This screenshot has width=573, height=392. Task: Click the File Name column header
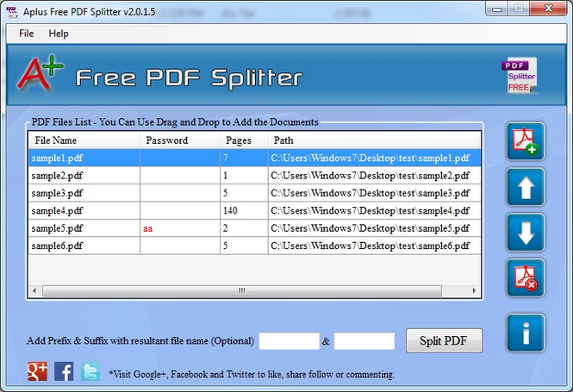(x=84, y=140)
